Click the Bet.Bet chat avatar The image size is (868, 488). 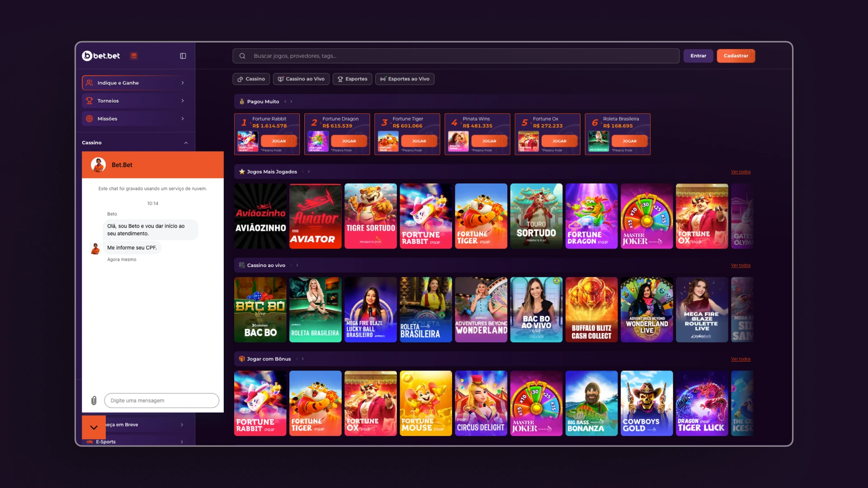point(98,165)
